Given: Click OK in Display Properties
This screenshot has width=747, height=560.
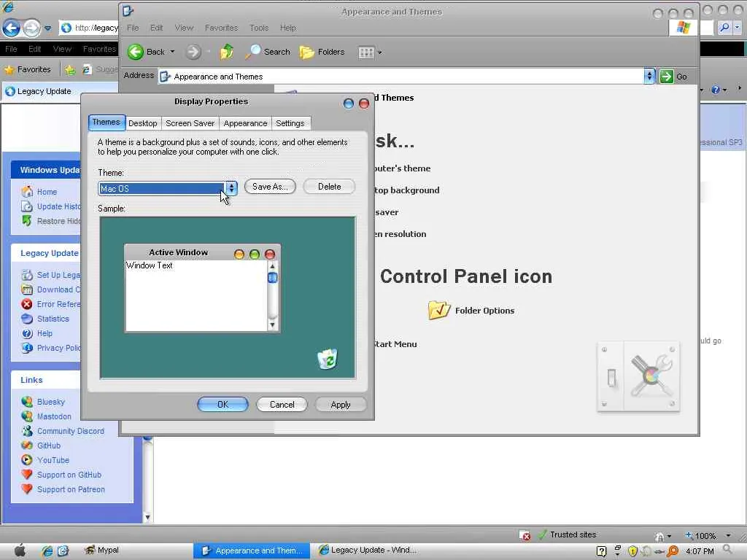Looking at the screenshot, I should [223, 404].
